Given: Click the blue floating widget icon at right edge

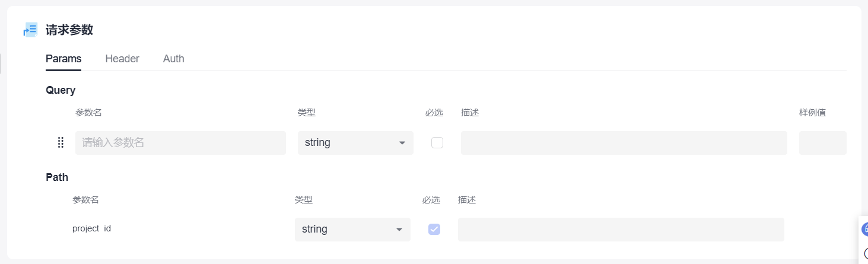Looking at the screenshot, I should (864, 228).
